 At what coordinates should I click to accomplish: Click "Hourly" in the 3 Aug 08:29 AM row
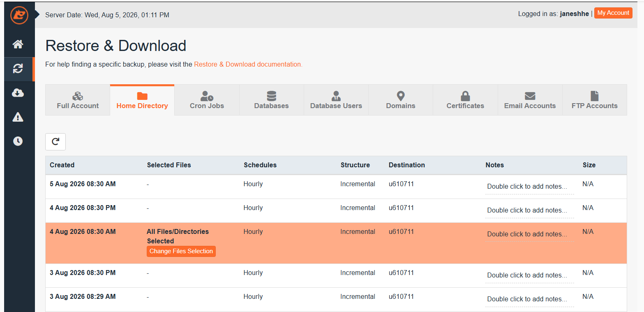253,297
